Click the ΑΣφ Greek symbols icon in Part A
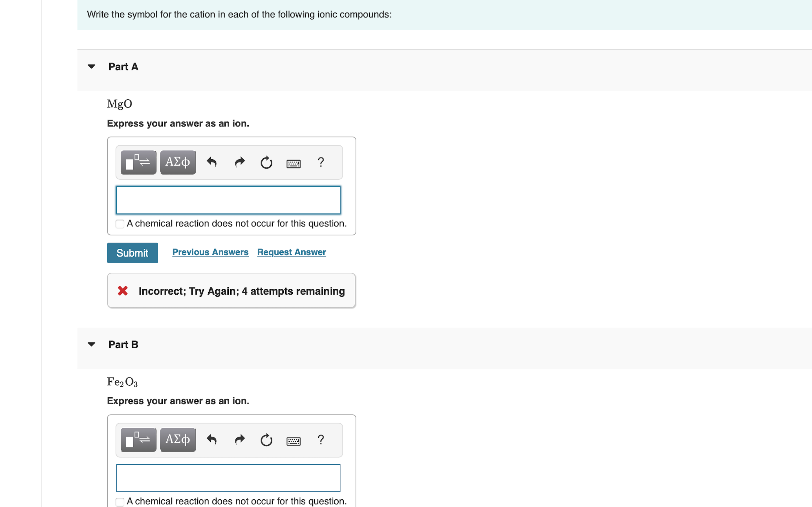 (x=178, y=162)
